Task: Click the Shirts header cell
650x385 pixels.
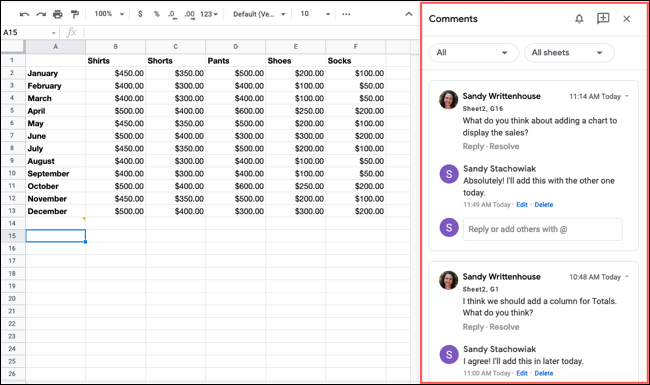Action: 116,61
